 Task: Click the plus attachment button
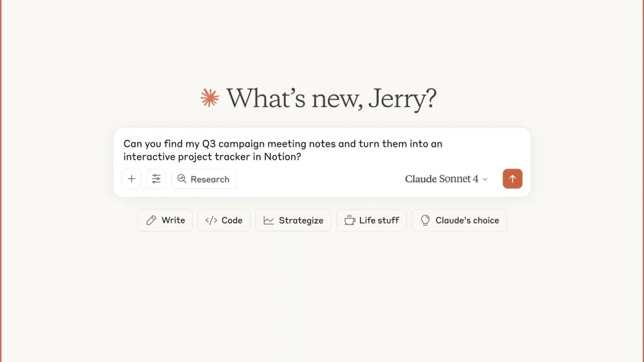(131, 179)
